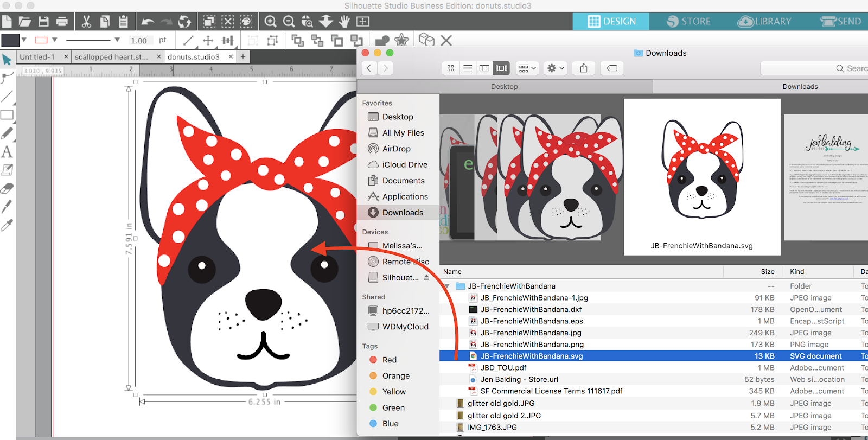This screenshot has height=440, width=868.
Task: Click the Open file folder icon
Action: coord(24,22)
